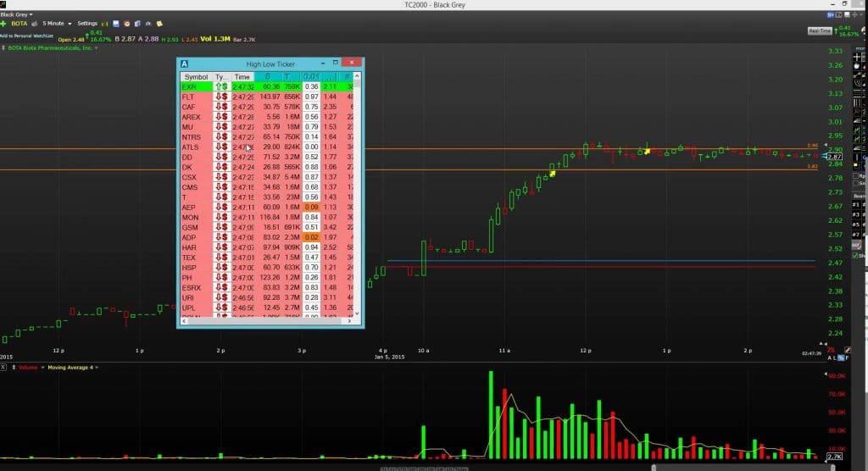The image size is (868, 471).
Task: Click the yellow note drawing tool
Action: pos(857,165)
